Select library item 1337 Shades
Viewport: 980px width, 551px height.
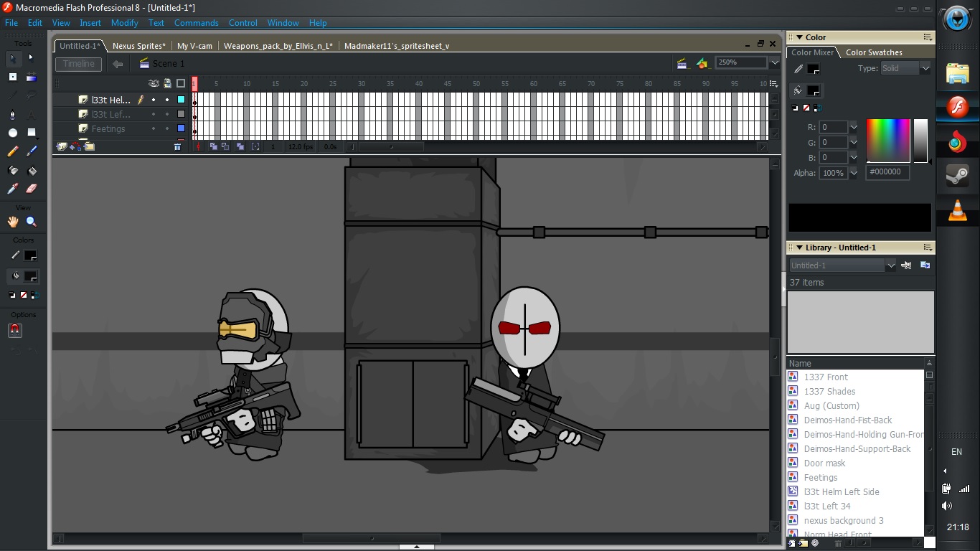(x=829, y=391)
